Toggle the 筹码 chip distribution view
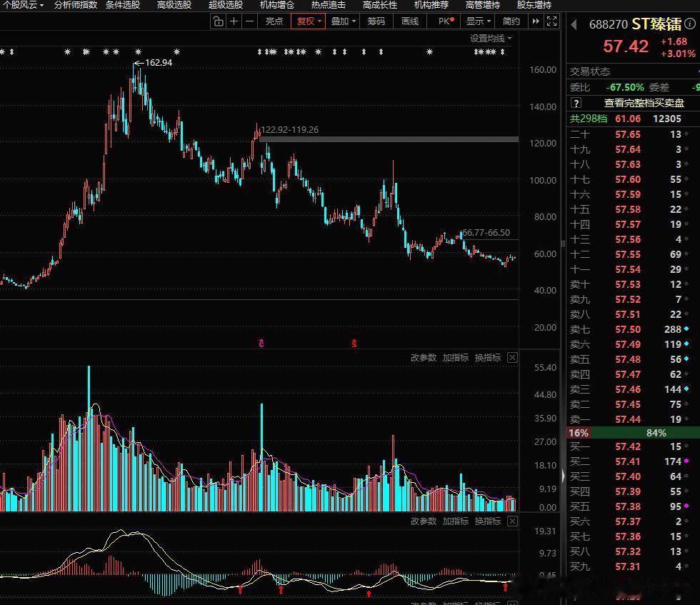Screen dimensions: 700x605 pos(376,21)
